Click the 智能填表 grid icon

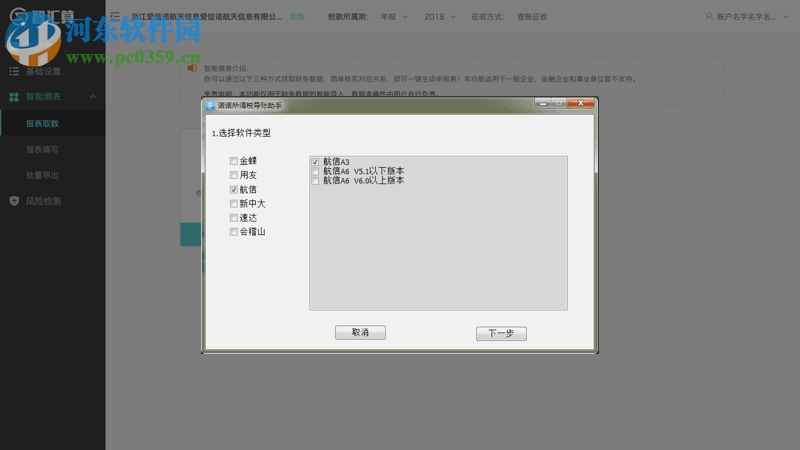tap(14, 96)
